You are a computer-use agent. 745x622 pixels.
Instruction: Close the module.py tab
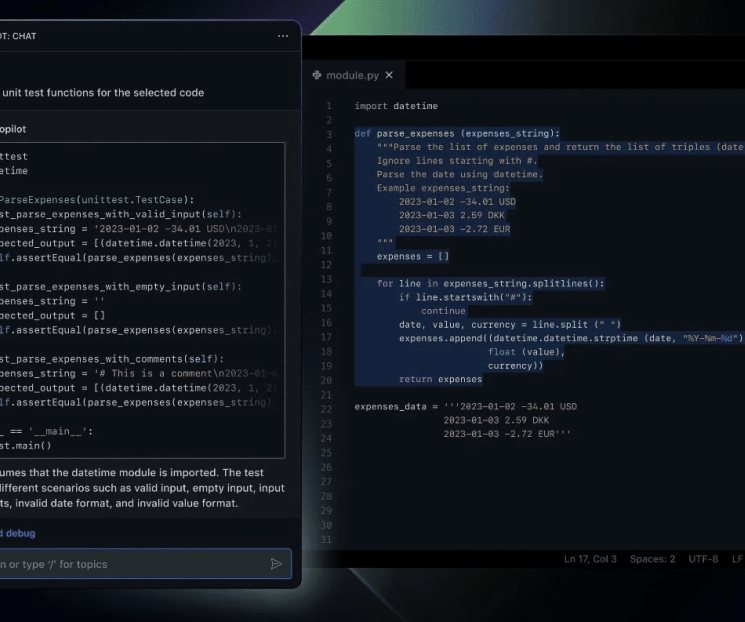389,75
